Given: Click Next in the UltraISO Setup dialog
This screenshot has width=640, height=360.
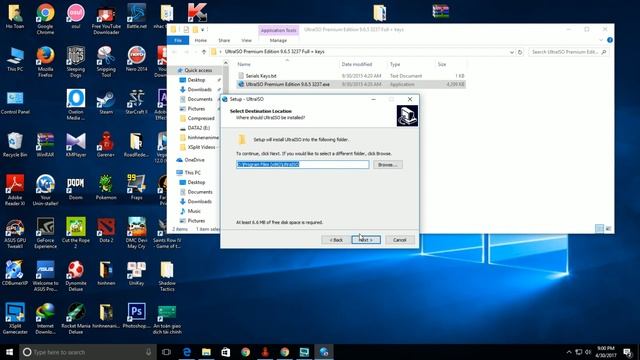Looking at the screenshot, I should tap(366, 240).
